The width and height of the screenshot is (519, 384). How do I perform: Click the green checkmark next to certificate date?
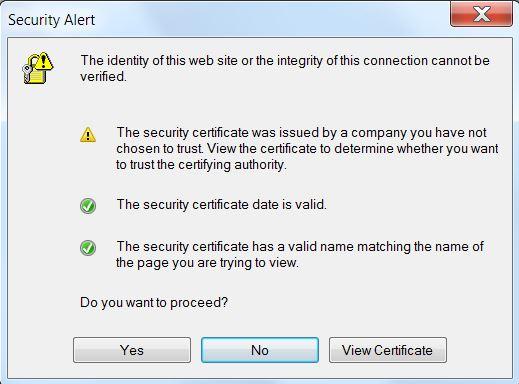(88, 206)
